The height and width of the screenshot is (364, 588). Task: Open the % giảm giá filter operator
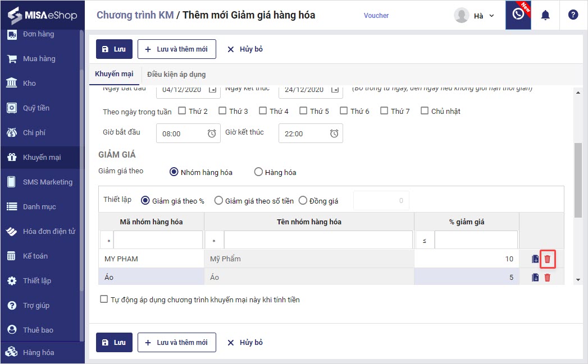point(424,241)
